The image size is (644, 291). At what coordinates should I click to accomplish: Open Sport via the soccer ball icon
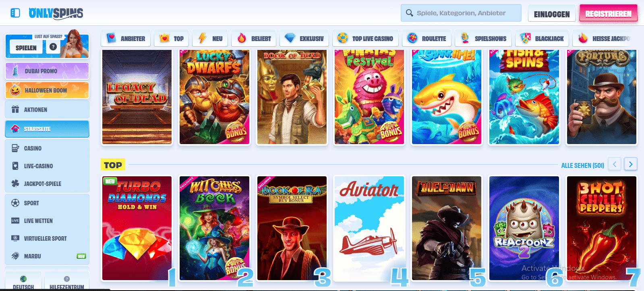pyautogui.click(x=15, y=203)
